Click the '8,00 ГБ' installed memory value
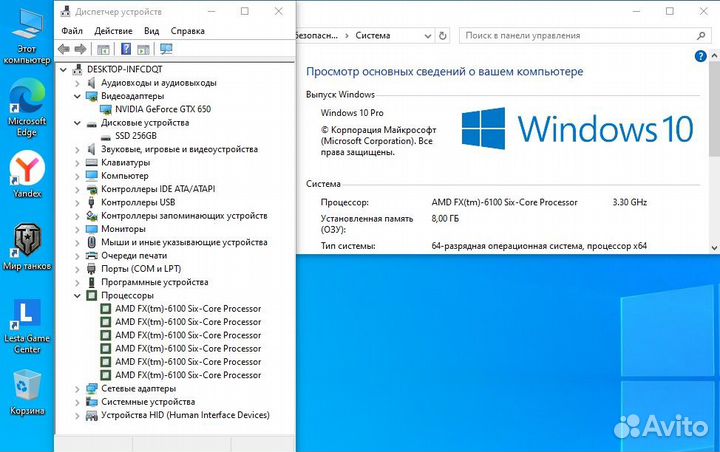720x452 pixels. click(x=445, y=219)
